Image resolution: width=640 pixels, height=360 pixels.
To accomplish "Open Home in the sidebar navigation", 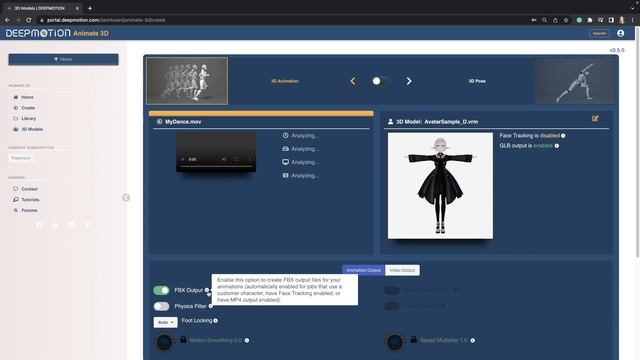I will point(27,97).
